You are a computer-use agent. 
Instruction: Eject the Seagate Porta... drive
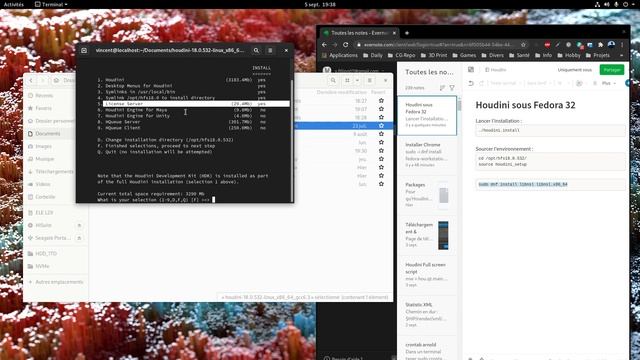(x=79, y=238)
